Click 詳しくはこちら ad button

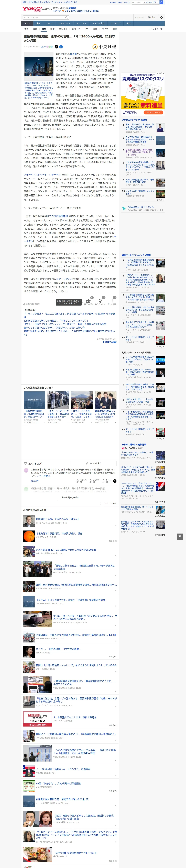pos(153,113)
